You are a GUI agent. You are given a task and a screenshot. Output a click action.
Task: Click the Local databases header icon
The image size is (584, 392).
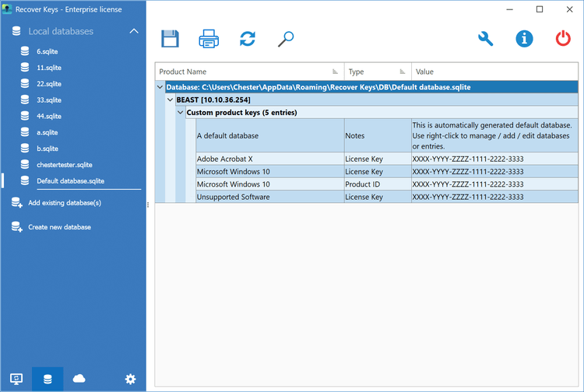(16, 31)
